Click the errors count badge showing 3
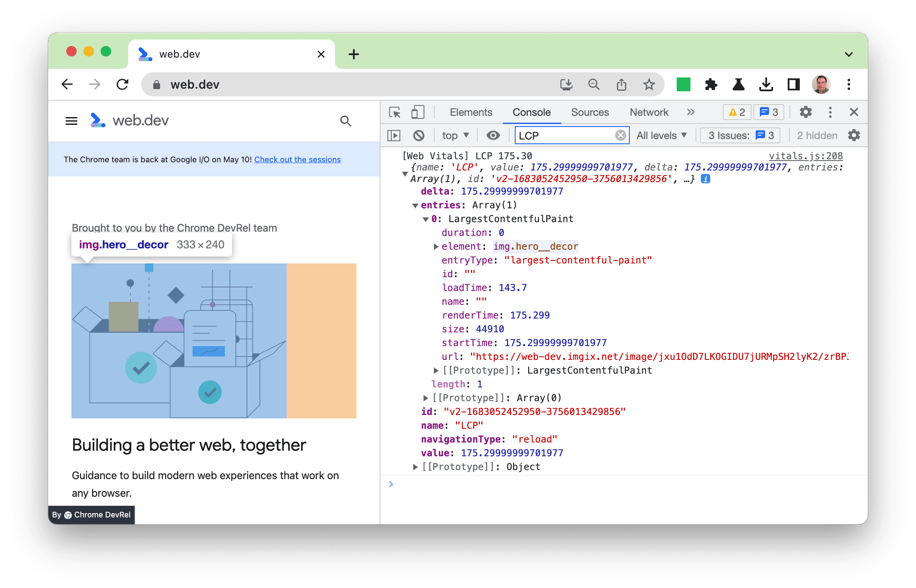Screen dimensions: 916x588 pyautogui.click(x=767, y=112)
